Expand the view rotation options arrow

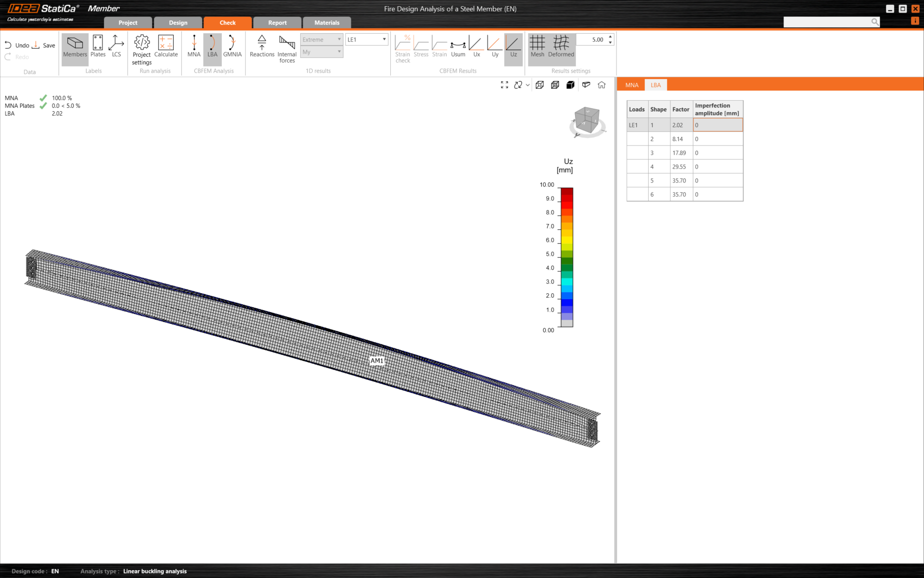(528, 85)
